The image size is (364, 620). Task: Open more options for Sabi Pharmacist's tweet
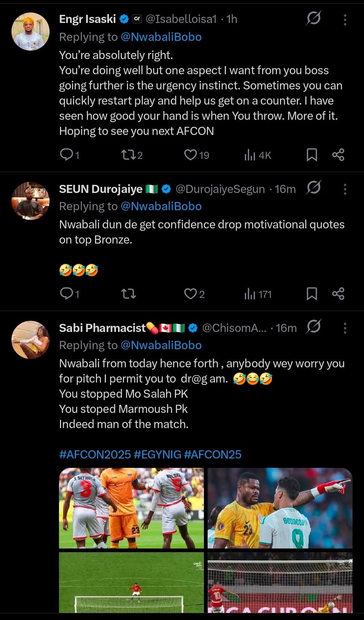coord(345,328)
